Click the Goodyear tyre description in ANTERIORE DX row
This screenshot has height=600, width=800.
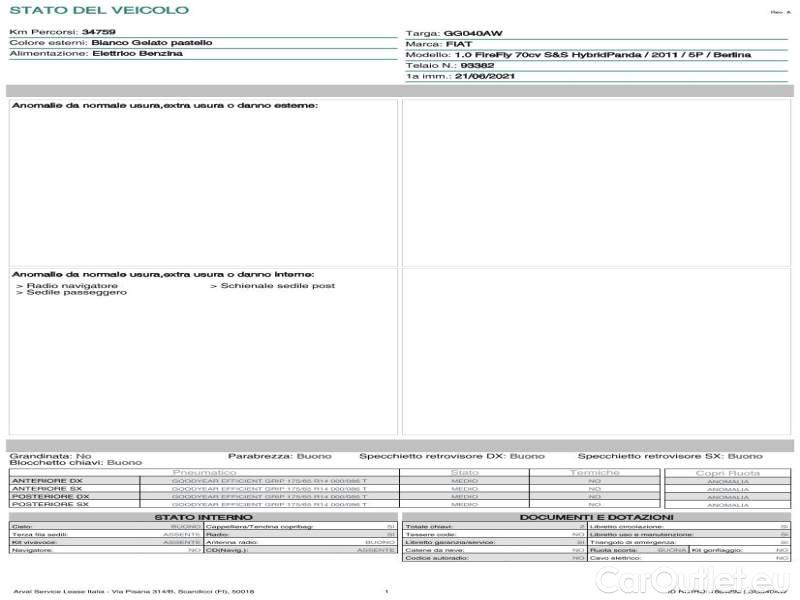tap(269, 481)
